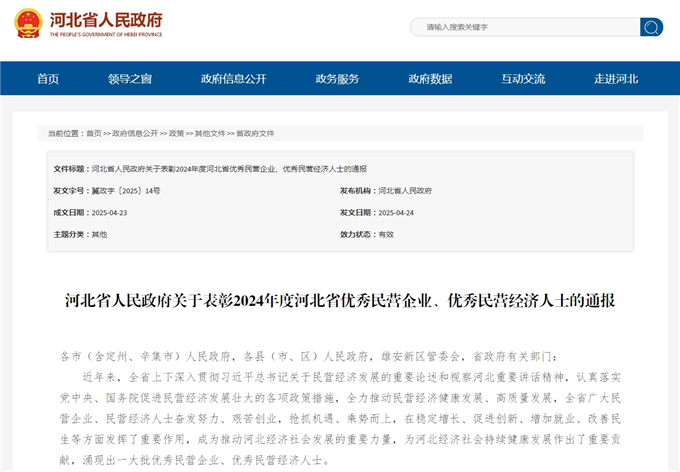The width and height of the screenshot is (680, 472).
Task: Click the national emblem logo
Action: [28, 23]
